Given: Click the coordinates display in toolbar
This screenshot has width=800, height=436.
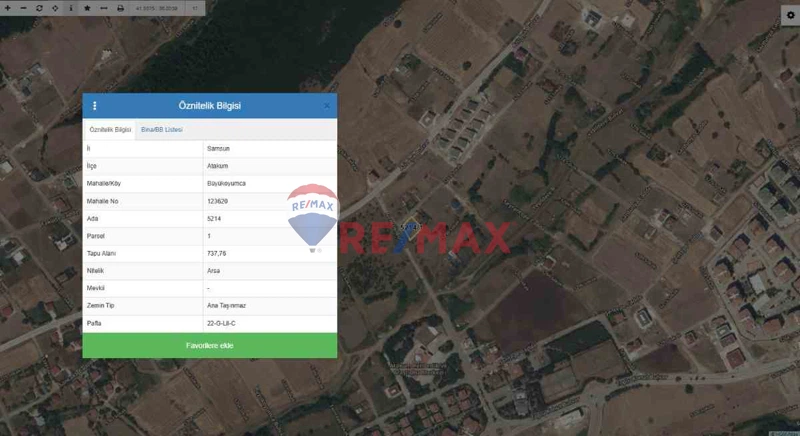Looking at the screenshot, I should coord(157,8).
